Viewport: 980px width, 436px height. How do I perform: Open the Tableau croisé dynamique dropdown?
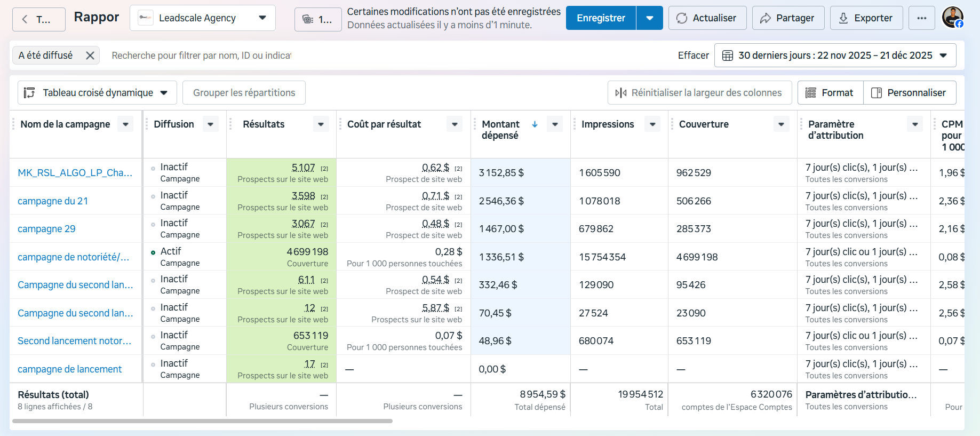(97, 93)
